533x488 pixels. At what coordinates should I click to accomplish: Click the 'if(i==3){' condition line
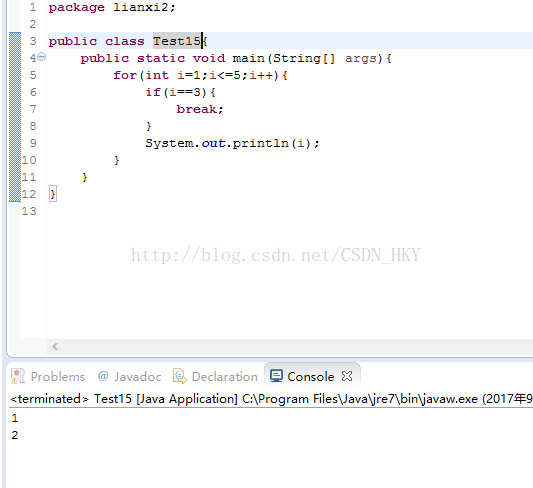coord(180,92)
